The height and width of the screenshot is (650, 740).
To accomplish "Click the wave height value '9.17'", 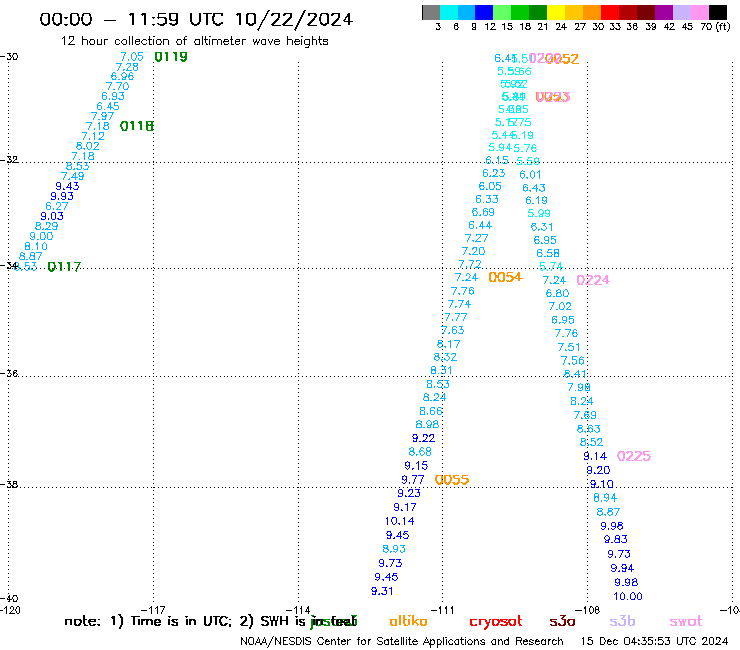I will (x=405, y=507).
